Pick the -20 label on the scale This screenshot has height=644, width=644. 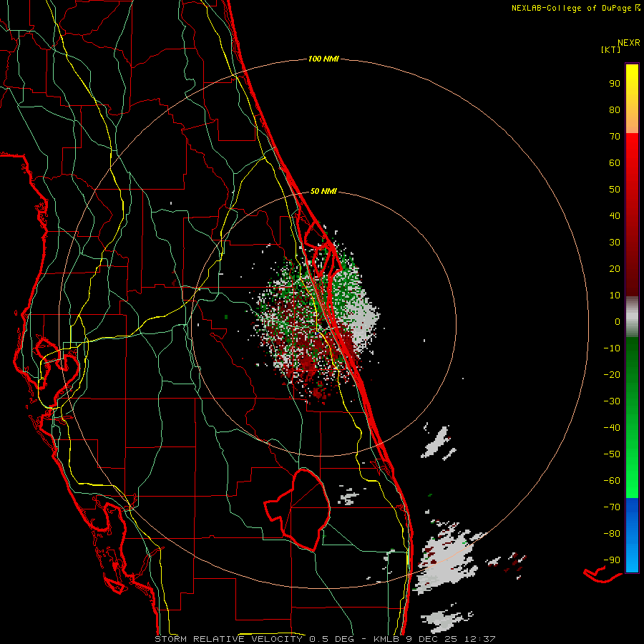(x=612, y=374)
